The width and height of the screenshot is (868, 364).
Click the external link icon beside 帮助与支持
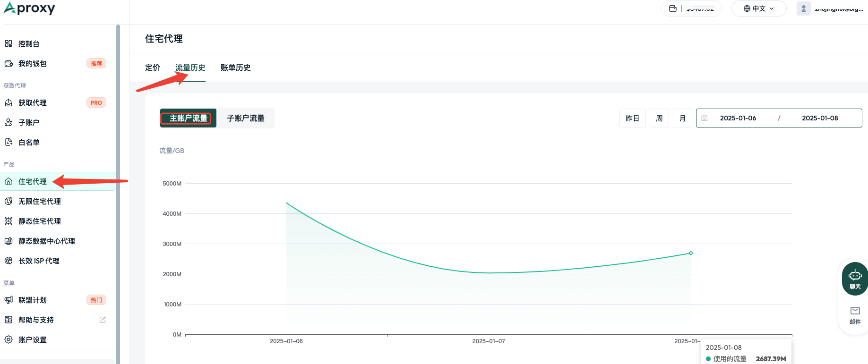point(103,320)
